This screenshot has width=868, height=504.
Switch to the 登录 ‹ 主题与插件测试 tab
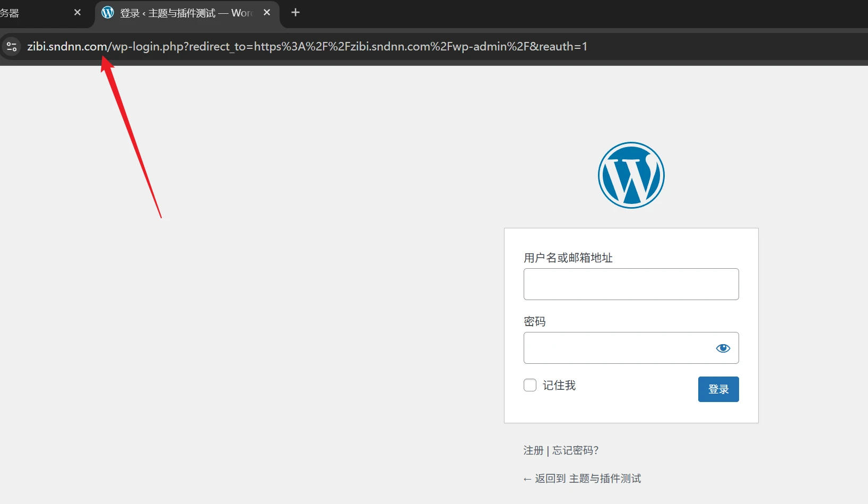coord(187,13)
